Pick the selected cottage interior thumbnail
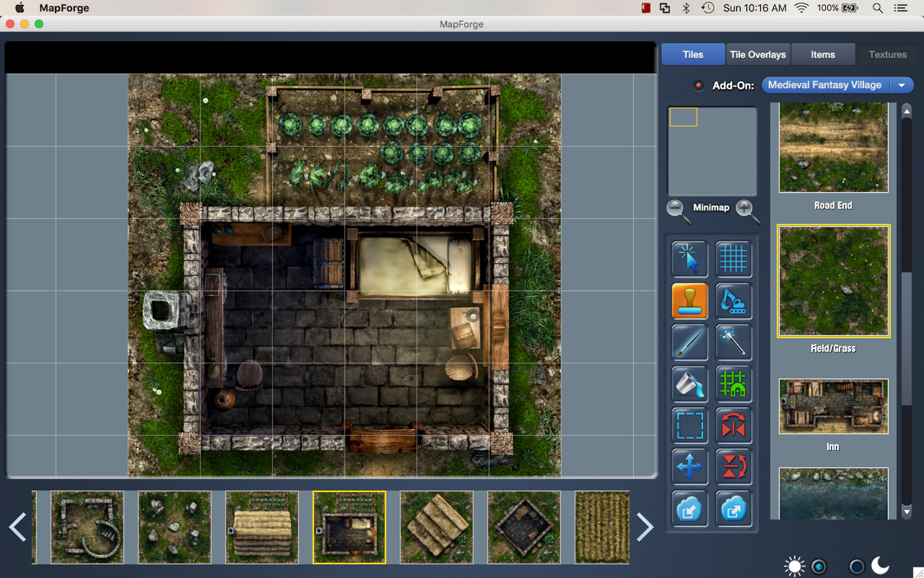Screen dimensions: 924x578 (349, 527)
